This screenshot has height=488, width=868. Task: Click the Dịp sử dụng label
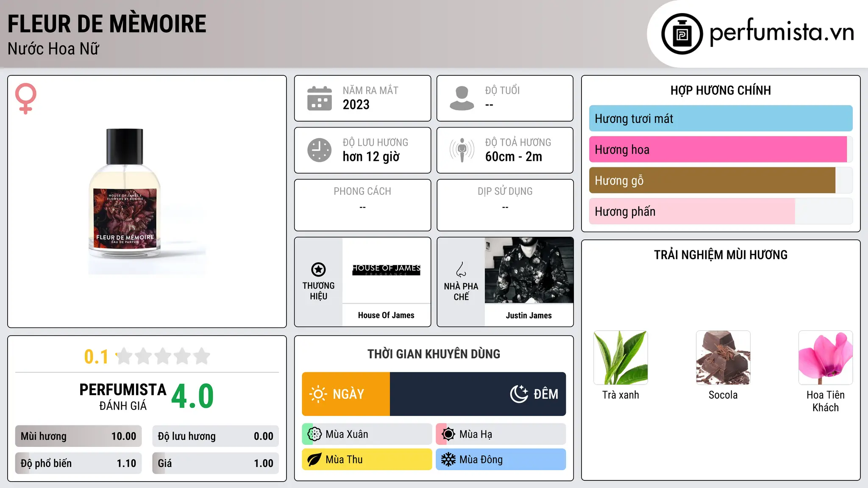[505, 191]
